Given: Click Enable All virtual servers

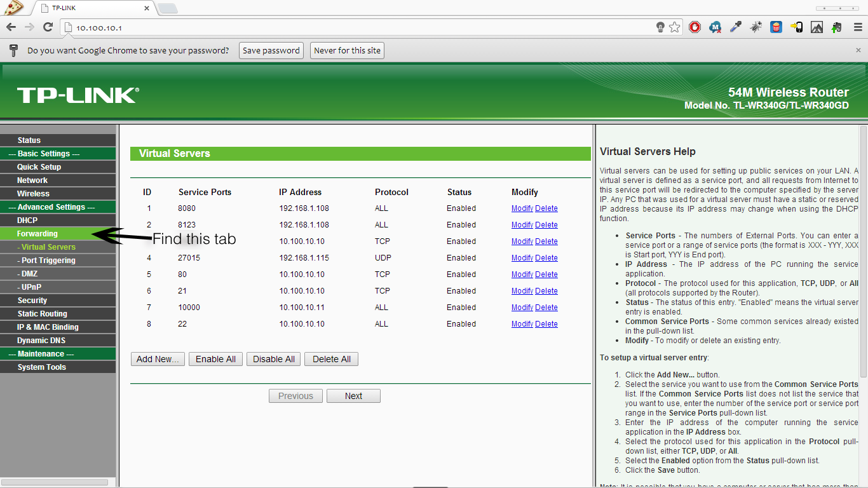Looking at the screenshot, I should click(215, 359).
